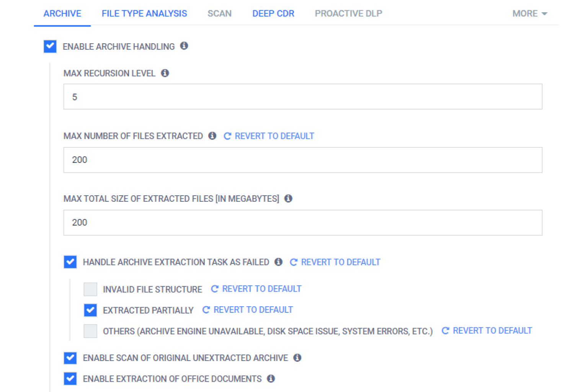
Task: Click the Max Recursion Level input field
Action: (x=302, y=97)
